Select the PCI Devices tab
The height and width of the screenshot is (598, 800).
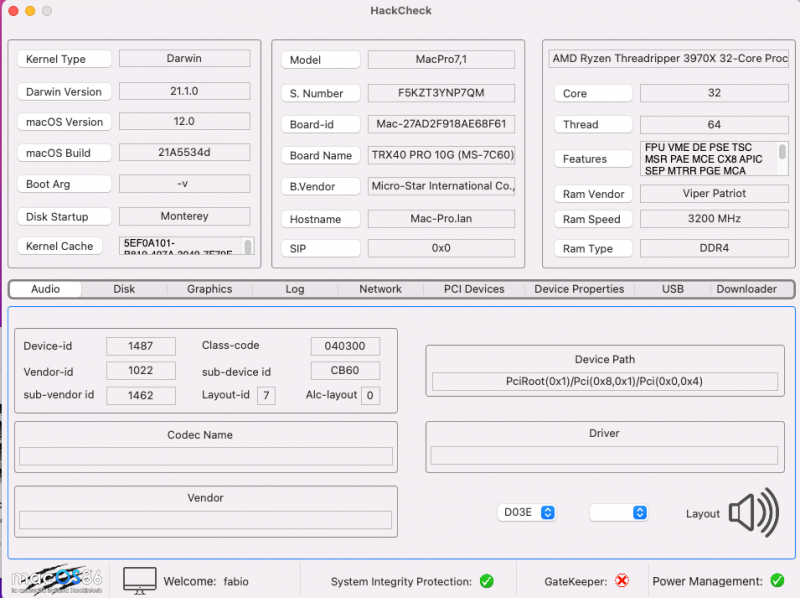(x=474, y=289)
